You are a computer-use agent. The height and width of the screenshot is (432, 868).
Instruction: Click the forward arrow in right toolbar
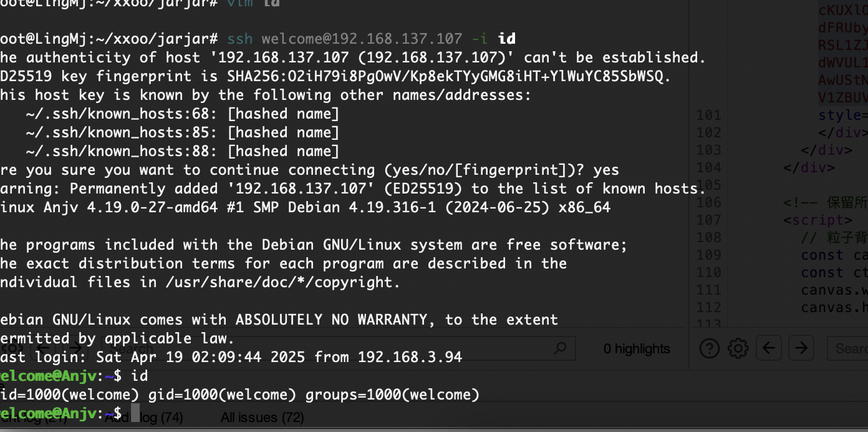802,348
